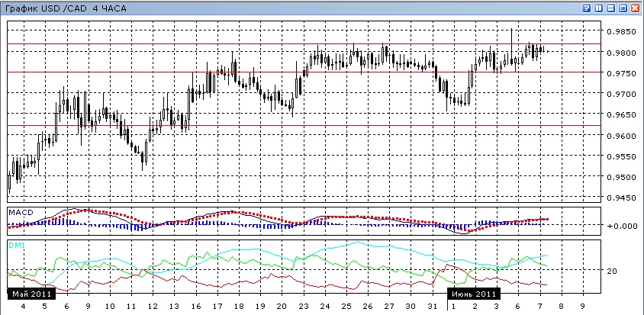Screen dimensions: 644x315
Task: Tile chart windows horizontally via the two-row icon
Action: tap(611, 8)
